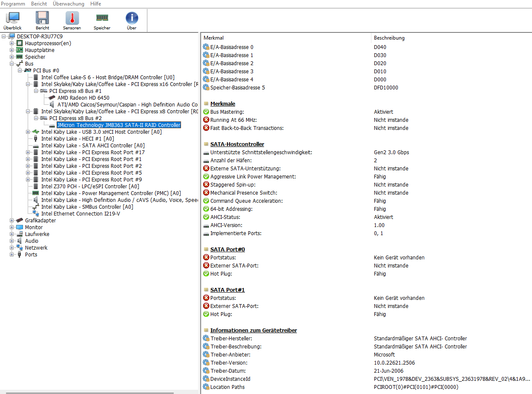Screen dimensions: 532x394
Task: Click the horizontal scrollbar under the tree
Action: [89, 392]
